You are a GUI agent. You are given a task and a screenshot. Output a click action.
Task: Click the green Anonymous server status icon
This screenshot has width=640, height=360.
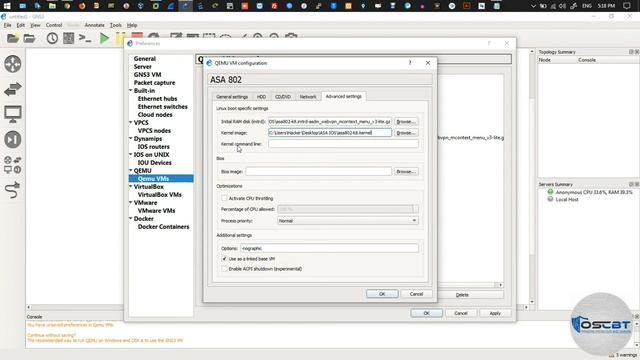click(550, 192)
